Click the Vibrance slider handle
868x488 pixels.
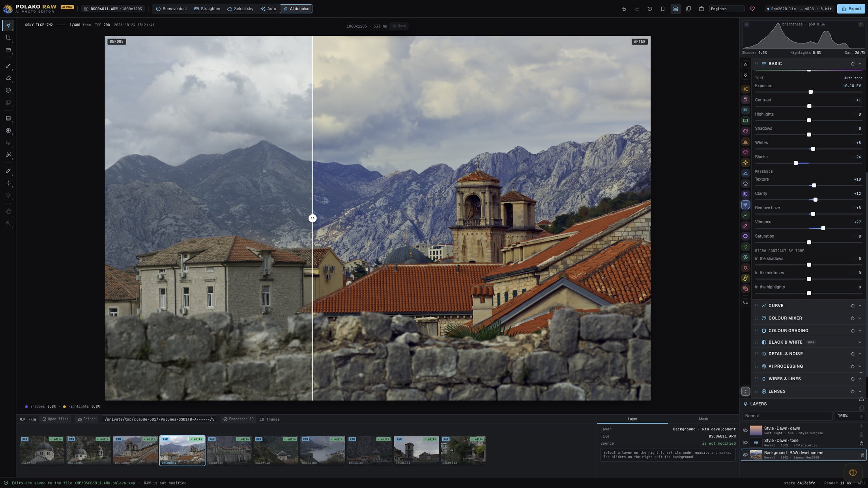(823, 228)
